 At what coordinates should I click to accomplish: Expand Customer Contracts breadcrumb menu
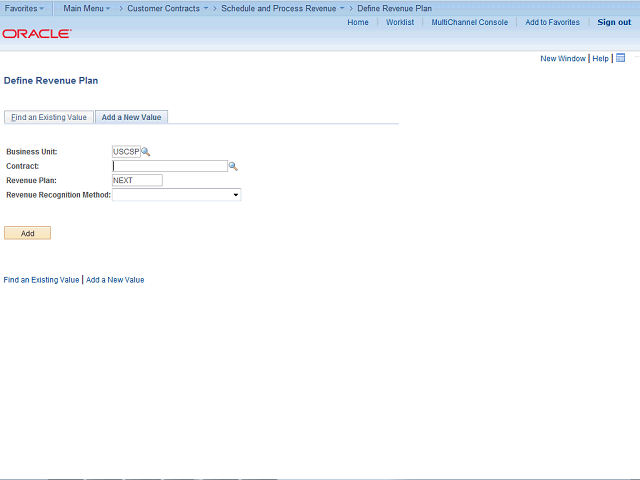167,8
